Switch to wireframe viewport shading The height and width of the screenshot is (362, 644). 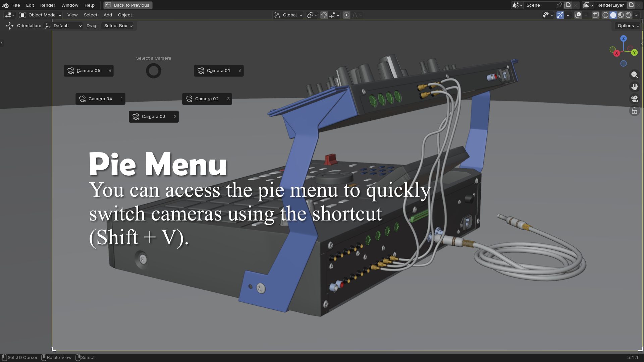(x=605, y=15)
